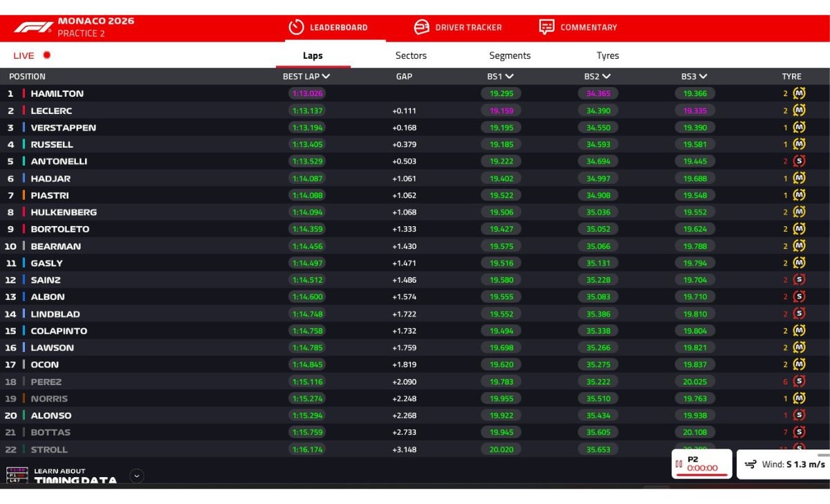Open the BS1 column dropdown
This screenshot has height=504, width=830.
[510, 77]
